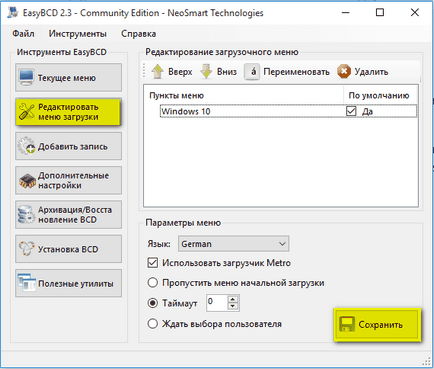The image size is (434, 369).
Task: Open the Инструменты menu
Action: (x=78, y=34)
